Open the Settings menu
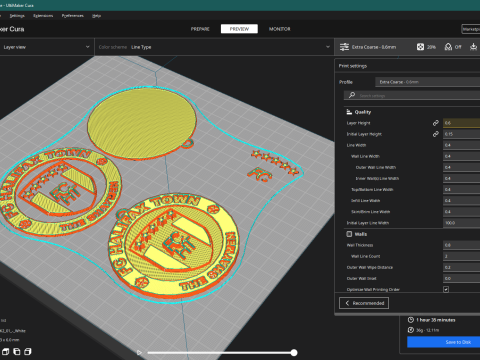Screen dimensions: 480x360 pos(17,16)
